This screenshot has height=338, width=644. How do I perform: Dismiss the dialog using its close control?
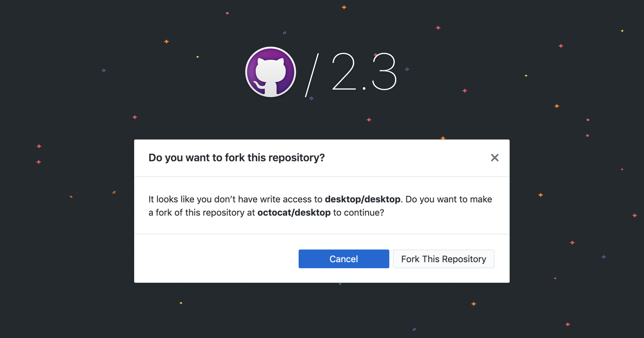point(495,158)
